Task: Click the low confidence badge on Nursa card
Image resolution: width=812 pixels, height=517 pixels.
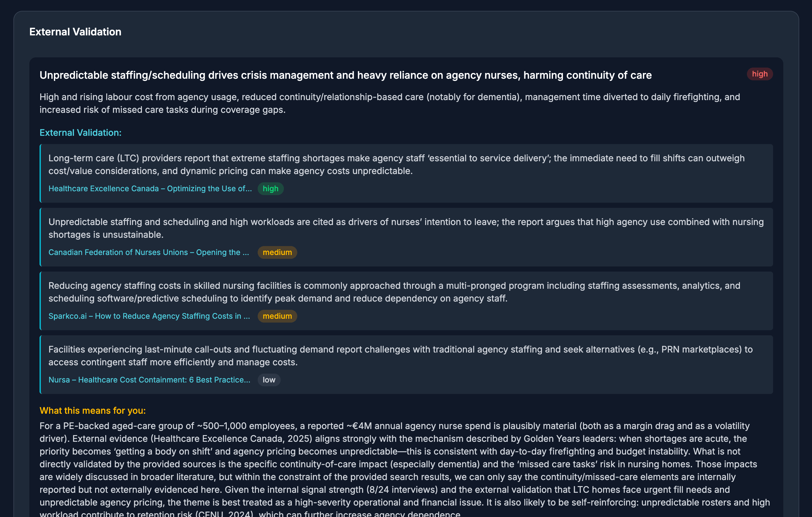Action: click(x=269, y=380)
